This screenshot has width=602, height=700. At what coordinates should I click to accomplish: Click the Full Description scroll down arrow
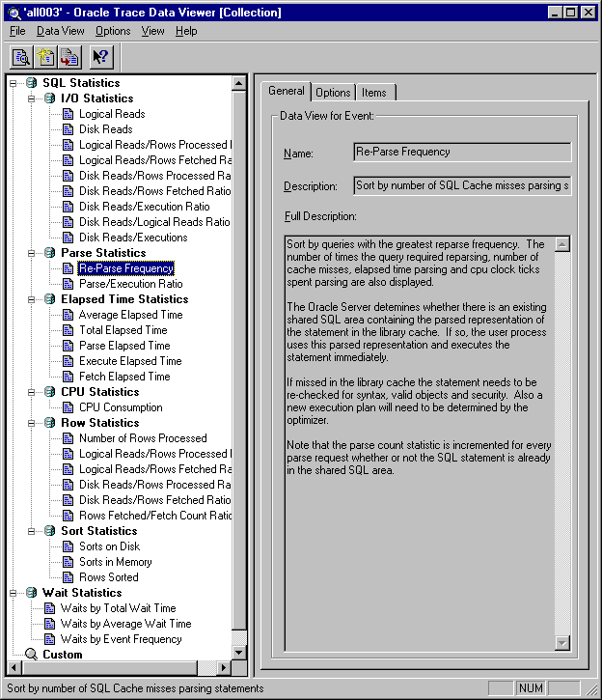click(562, 643)
